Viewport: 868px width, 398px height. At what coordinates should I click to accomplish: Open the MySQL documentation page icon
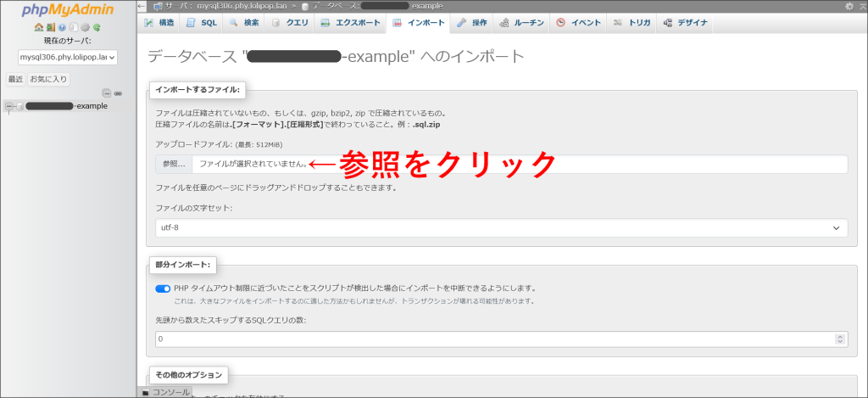coord(73,27)
